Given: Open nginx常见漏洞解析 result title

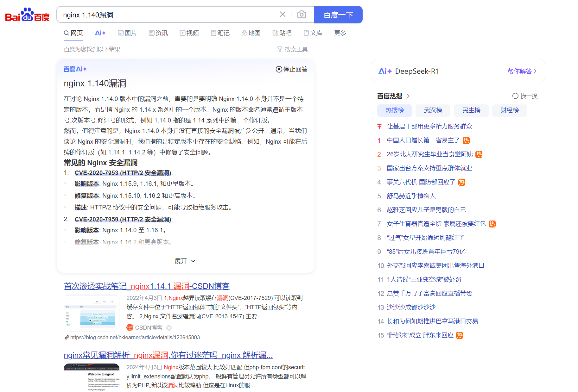Looking at the screenshot, I should tap(168, 355).
